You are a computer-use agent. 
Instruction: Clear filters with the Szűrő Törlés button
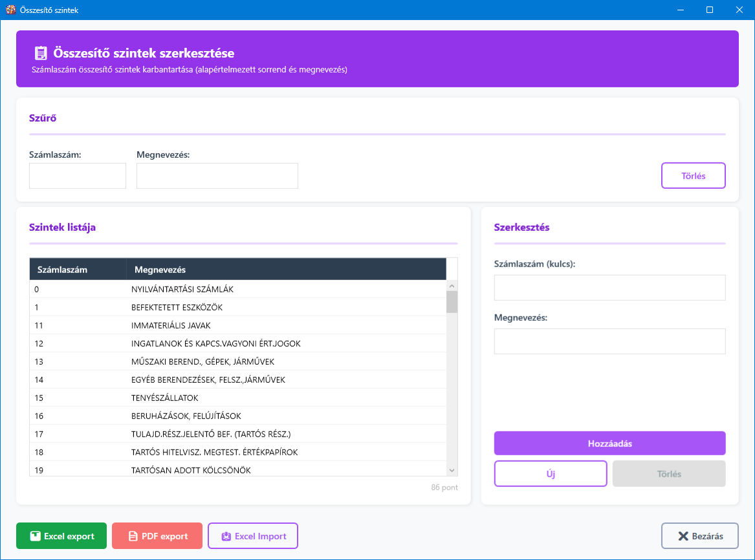[693, 176]
